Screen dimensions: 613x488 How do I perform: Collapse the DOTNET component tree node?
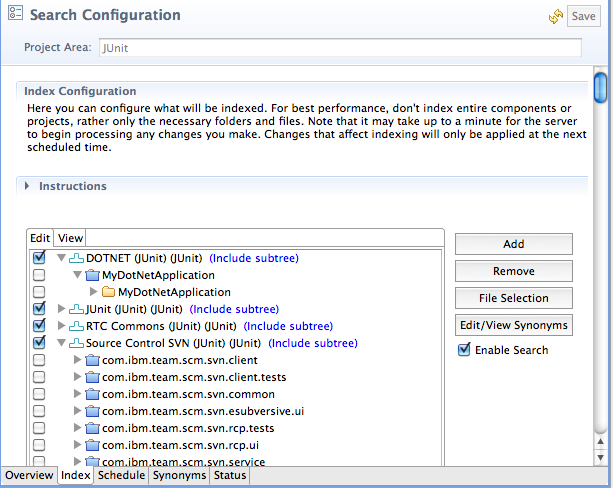click(61, 258)
